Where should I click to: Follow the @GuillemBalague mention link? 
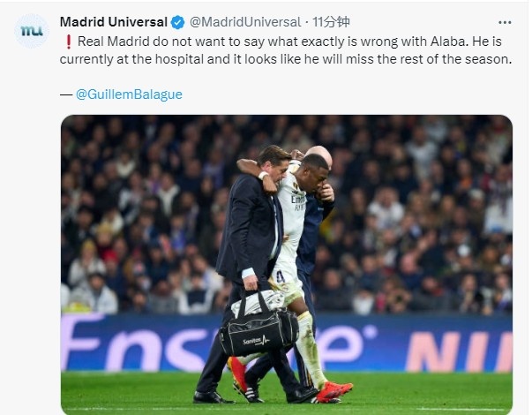click(129, 94)
